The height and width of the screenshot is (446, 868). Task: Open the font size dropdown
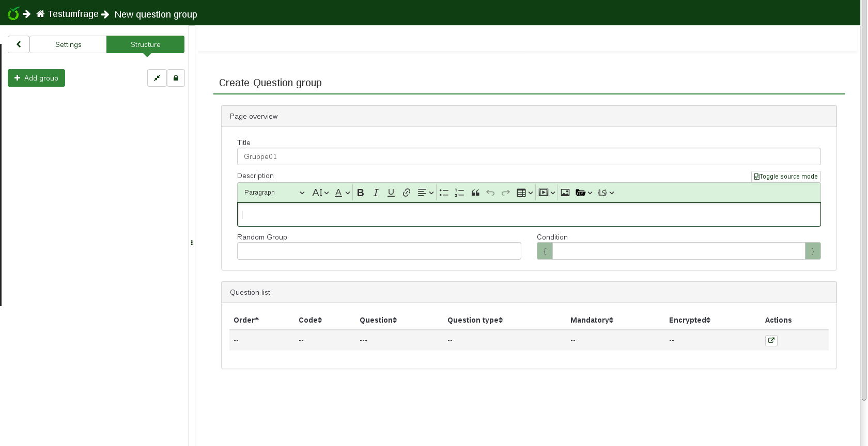tap(320, 193)
